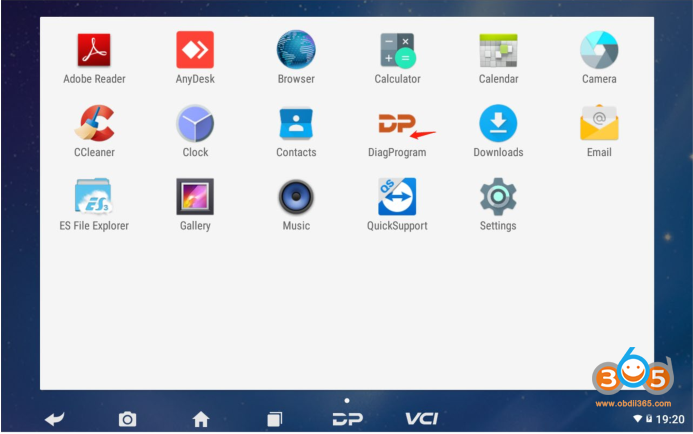Tap the 19:20 clock in status bar
The image size is (693, 434).
[x=670, y=419]
